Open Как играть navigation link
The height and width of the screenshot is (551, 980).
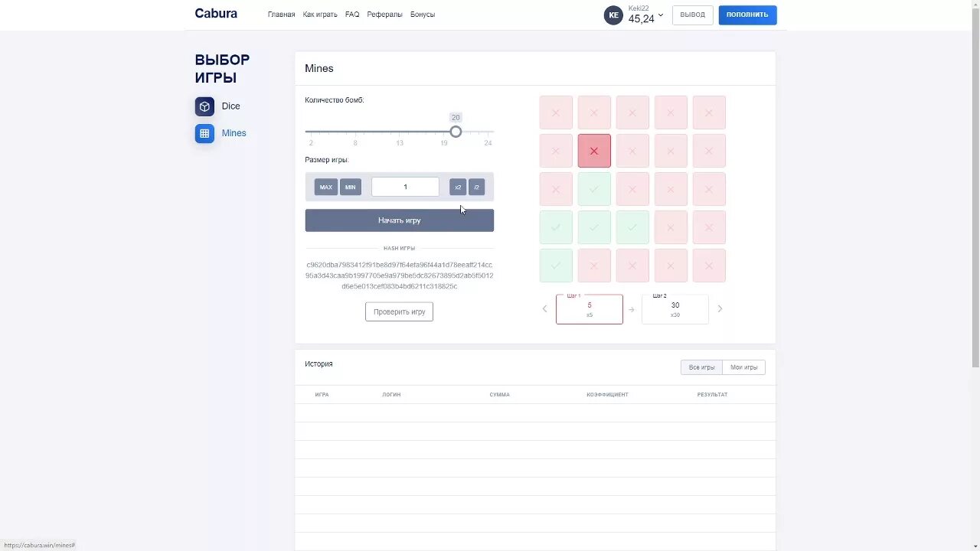pos(320,15)
